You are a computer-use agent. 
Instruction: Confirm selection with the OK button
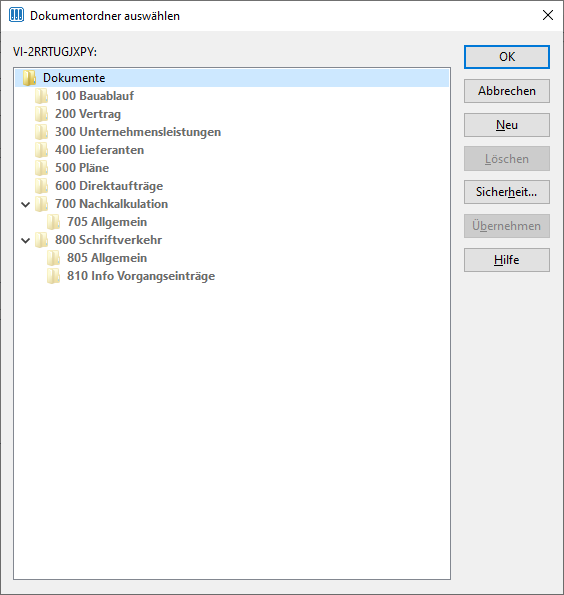[507, 57]
